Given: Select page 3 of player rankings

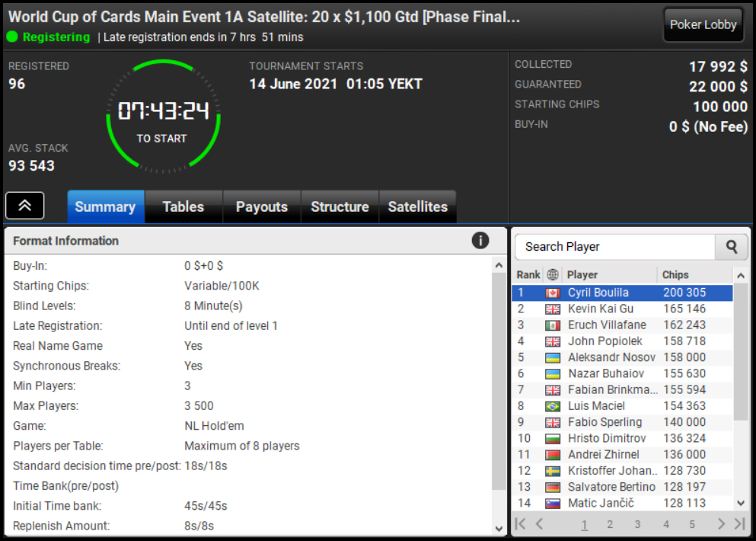Looking at the screenshot, I should 637,524.
